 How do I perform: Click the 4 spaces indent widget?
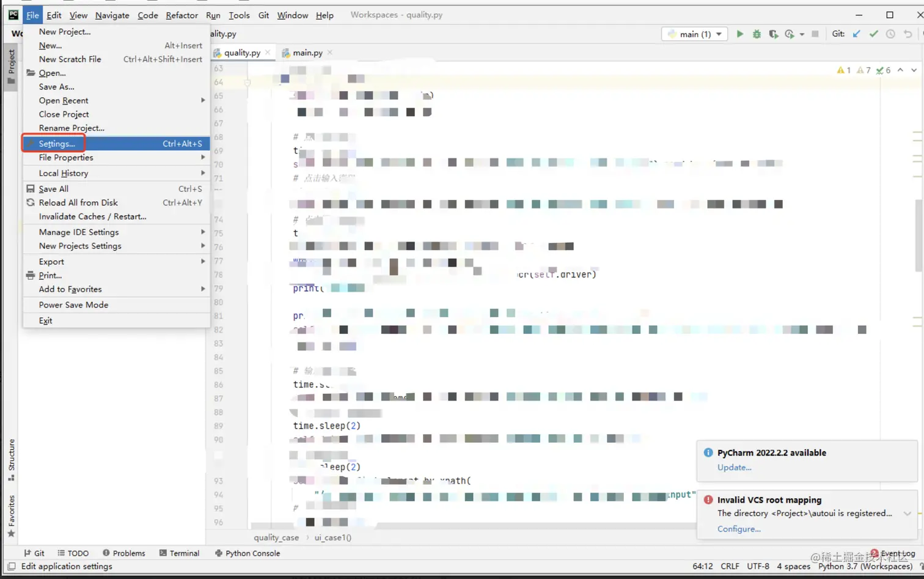[x=793, y=566]
